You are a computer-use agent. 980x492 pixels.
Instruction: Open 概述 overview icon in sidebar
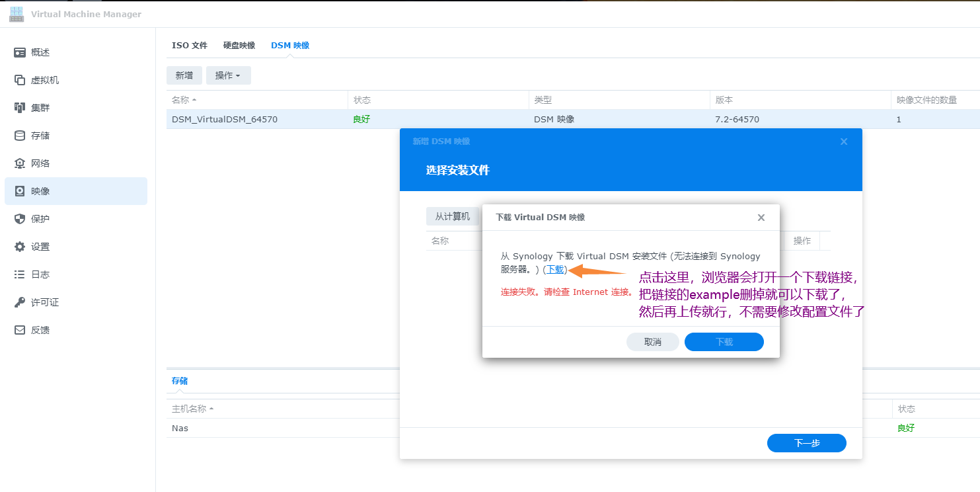20,52
